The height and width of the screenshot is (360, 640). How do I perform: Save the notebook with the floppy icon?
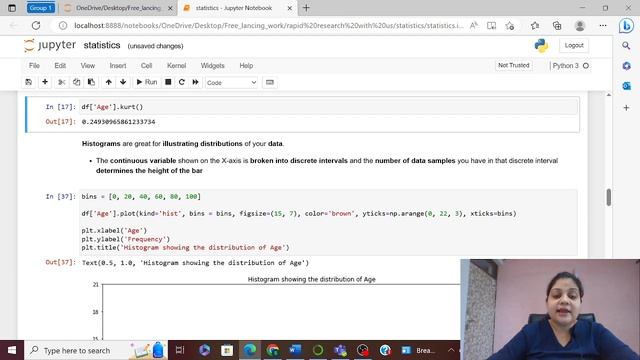[29, 82]
